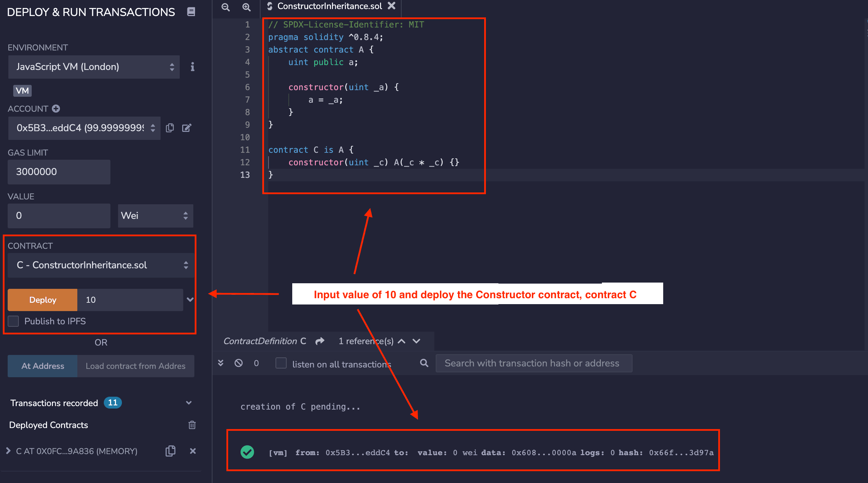The image size is (868, 483).
Task: Click the add account plus icon
Action: [56, 109]
